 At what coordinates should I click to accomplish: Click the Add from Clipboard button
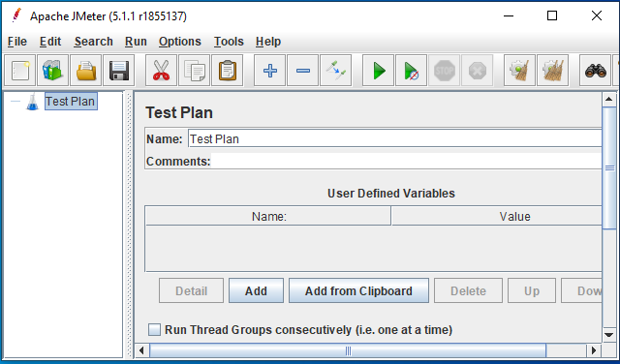pyautogui.click(x=358, y=290)
